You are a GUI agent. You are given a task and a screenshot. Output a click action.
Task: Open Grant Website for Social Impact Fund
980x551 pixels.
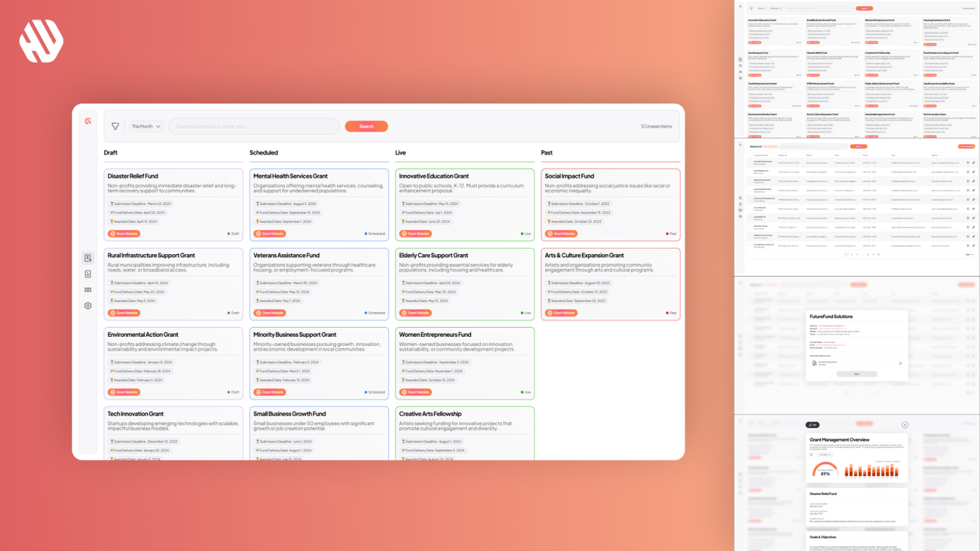(x=561, y=234)
